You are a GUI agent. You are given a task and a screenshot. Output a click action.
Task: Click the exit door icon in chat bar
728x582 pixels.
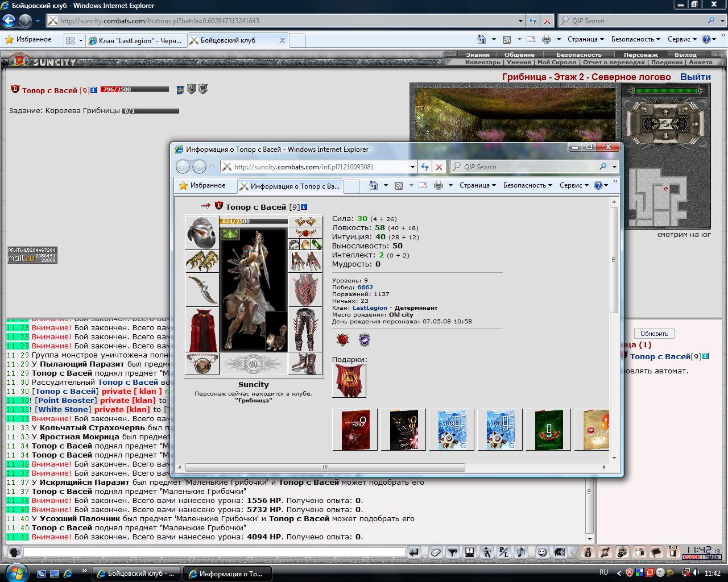(x=673, y=552)
